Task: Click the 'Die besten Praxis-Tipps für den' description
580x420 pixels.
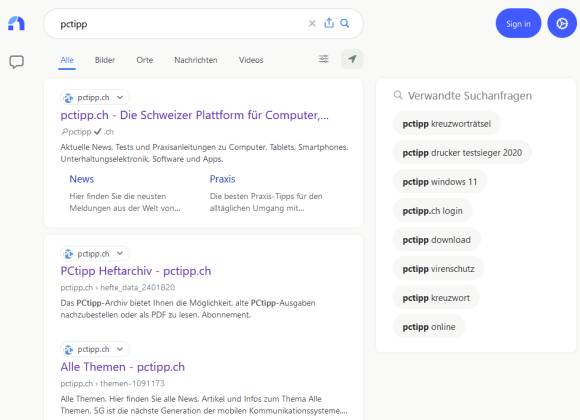Action: [266, 202]
